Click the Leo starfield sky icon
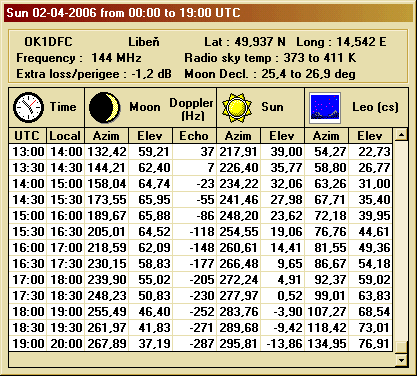Viewport: 417px width, 376px height. pos(325,108)
